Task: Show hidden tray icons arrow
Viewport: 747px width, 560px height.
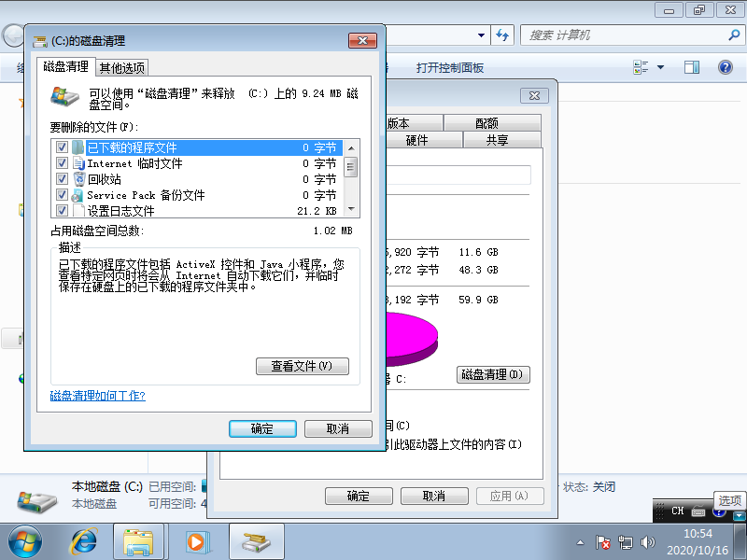Action: point(580,541)
